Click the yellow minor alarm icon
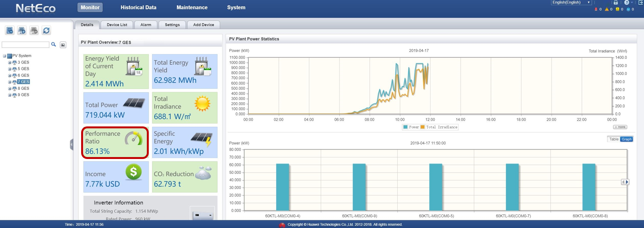The width and height of the screenshot is (644, 228). coord(618,9)
